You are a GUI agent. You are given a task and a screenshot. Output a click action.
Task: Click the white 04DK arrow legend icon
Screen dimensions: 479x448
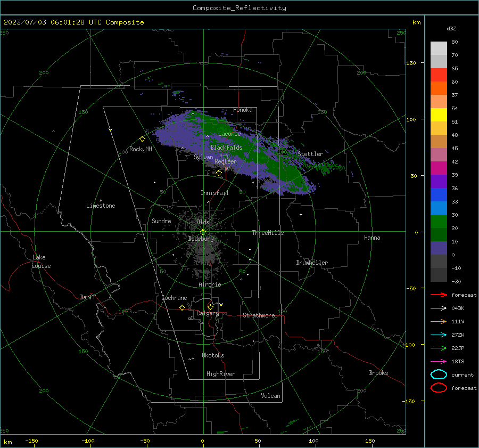(439, 308)
